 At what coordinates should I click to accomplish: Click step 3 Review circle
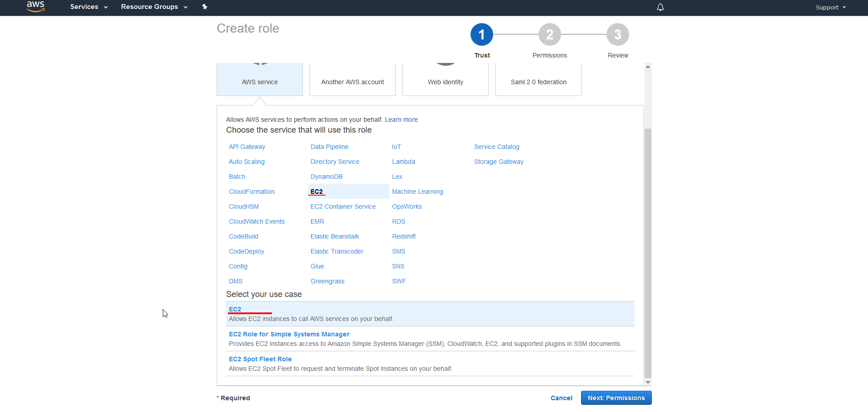click(617, 35)
